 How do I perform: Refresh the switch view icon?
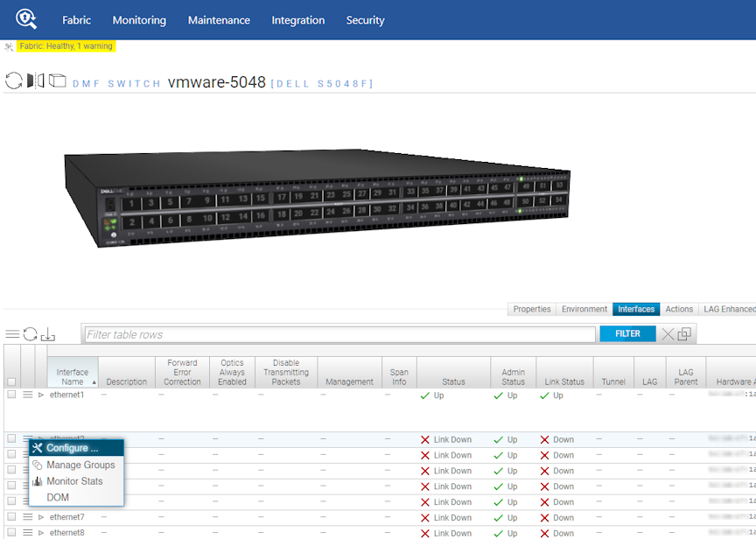[13, 80]
